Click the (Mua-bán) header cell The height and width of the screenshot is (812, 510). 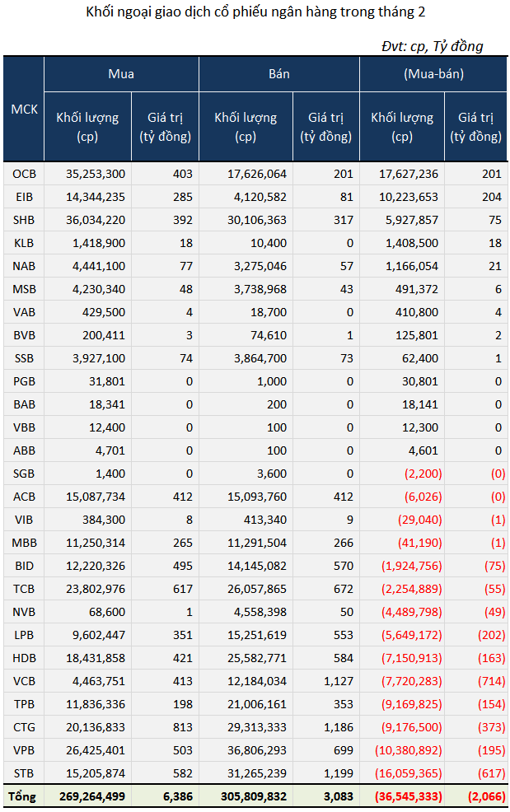(x=433, y=74)
